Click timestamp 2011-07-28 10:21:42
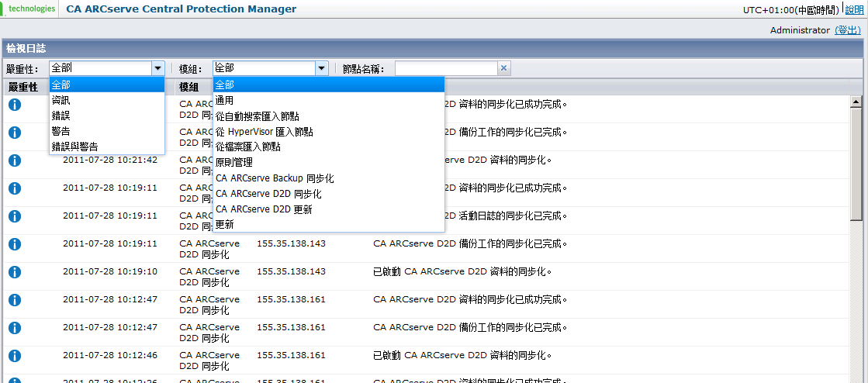 110,160
